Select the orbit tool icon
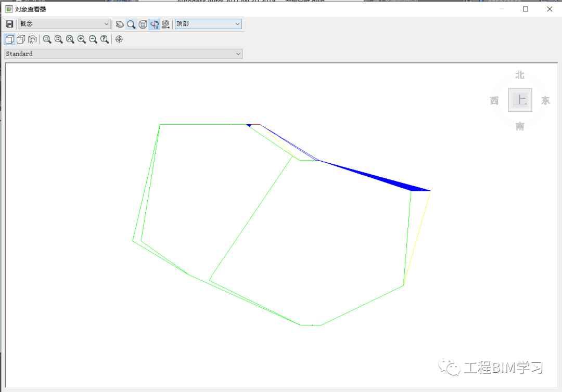Viewport: 562px width, 392px height. pyautogui.click(x=143, y=24)
